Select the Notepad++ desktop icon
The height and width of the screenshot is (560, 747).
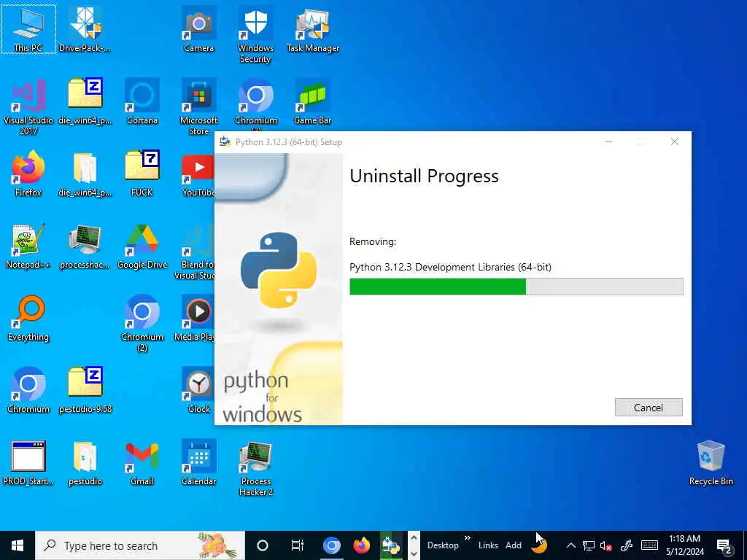(28, 246)
